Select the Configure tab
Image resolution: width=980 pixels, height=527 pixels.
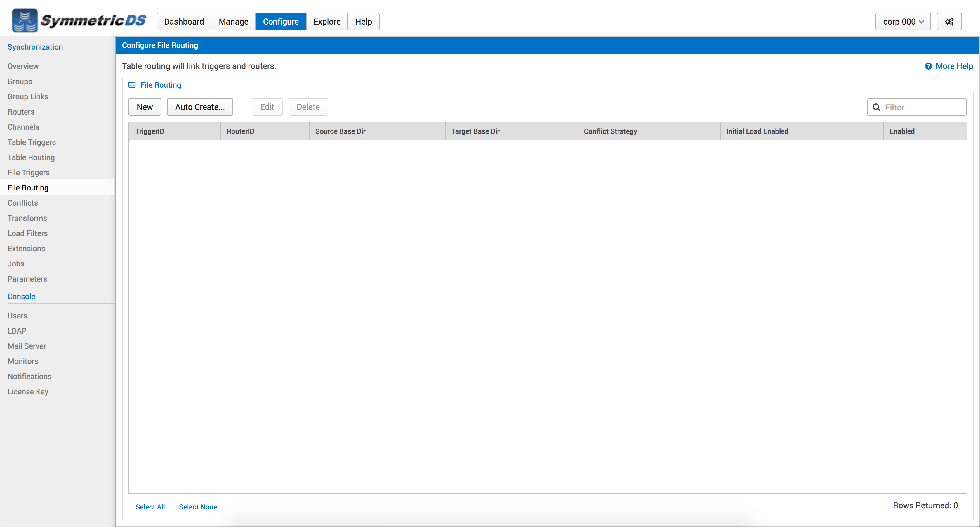point(281,22)
